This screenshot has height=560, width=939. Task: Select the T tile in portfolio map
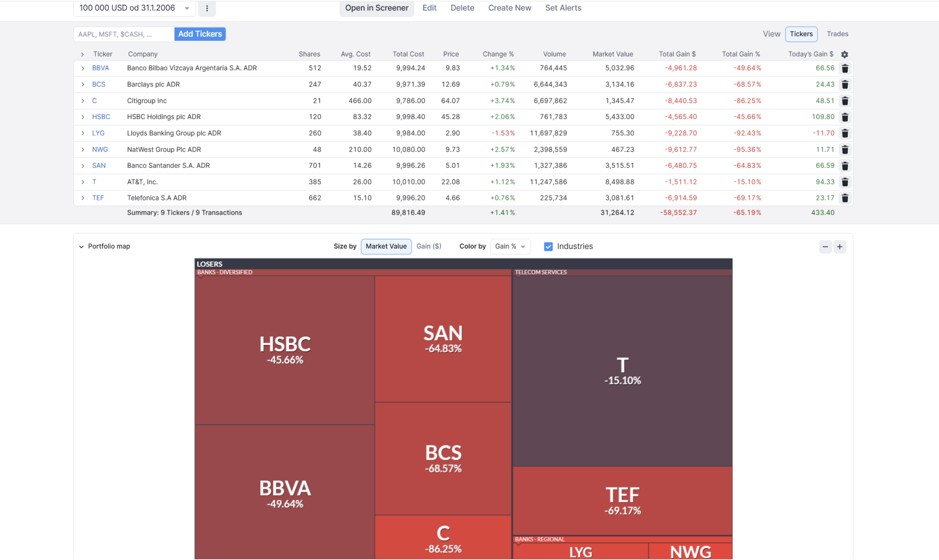[622, 371]
